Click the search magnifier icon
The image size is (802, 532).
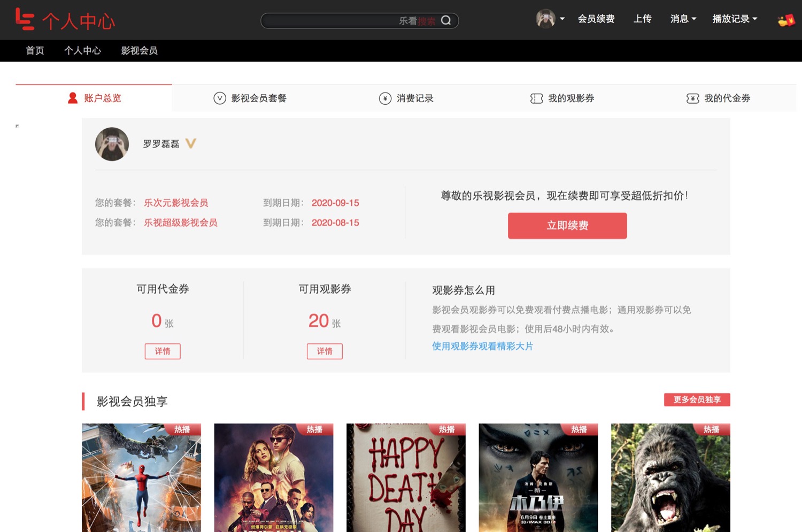point(446,21)
